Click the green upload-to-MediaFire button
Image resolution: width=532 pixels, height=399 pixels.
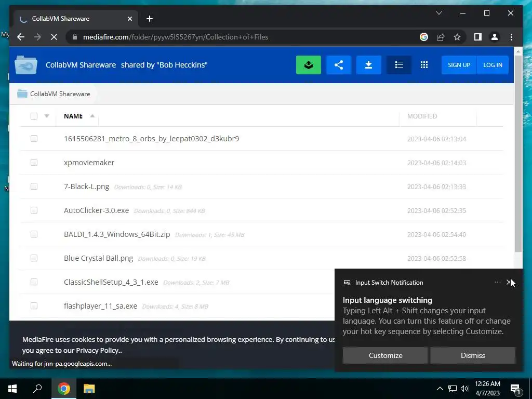309,65
